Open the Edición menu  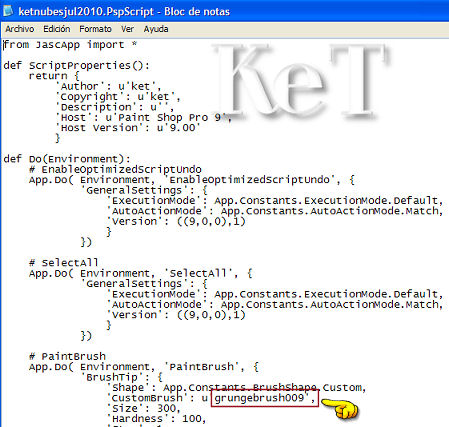click(x=57, y=29)
